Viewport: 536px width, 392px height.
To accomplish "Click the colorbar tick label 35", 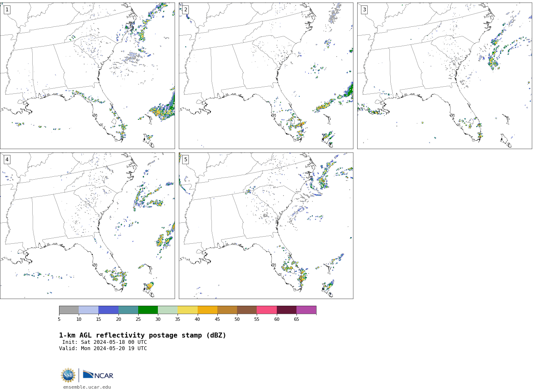I will tap(178, 319).
